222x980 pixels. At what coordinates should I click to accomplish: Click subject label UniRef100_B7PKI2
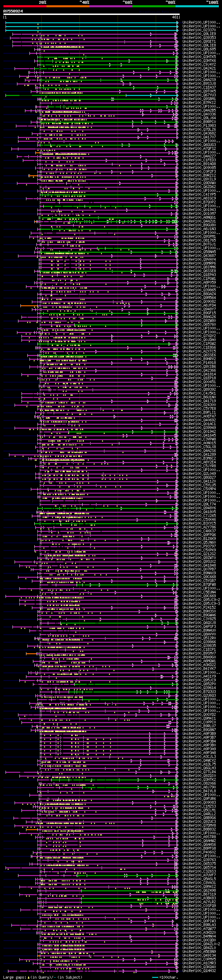[199, 103]
